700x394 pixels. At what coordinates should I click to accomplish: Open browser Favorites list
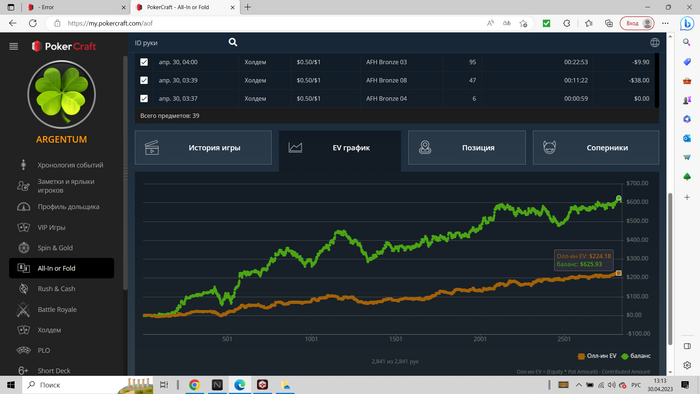589,23
